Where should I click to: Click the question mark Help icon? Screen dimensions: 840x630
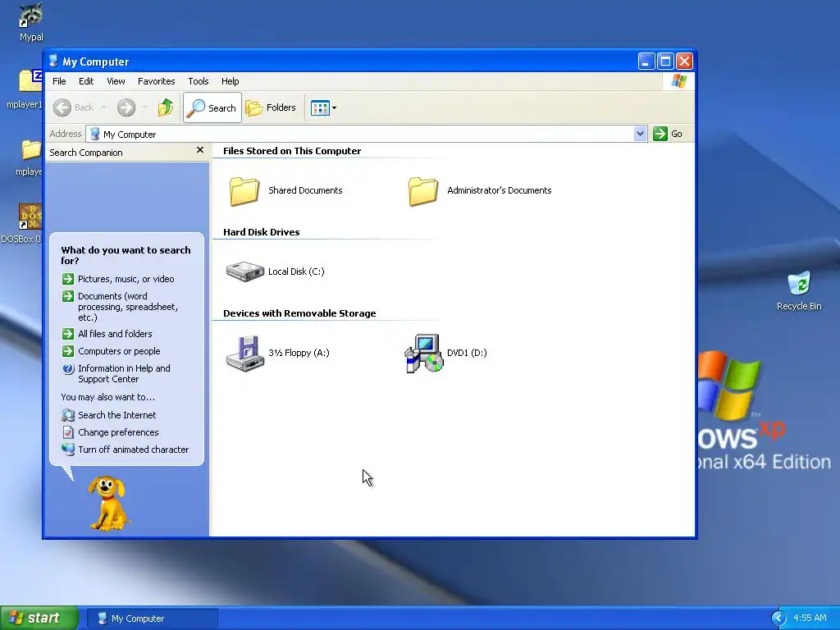pyautogui.click(x=68, y=368)
